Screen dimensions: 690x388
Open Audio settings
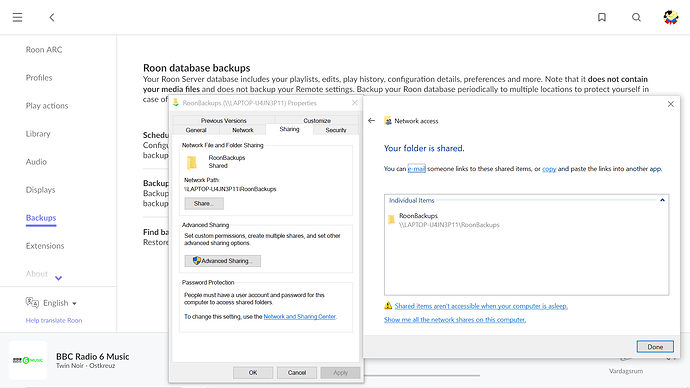coord(36,162)
